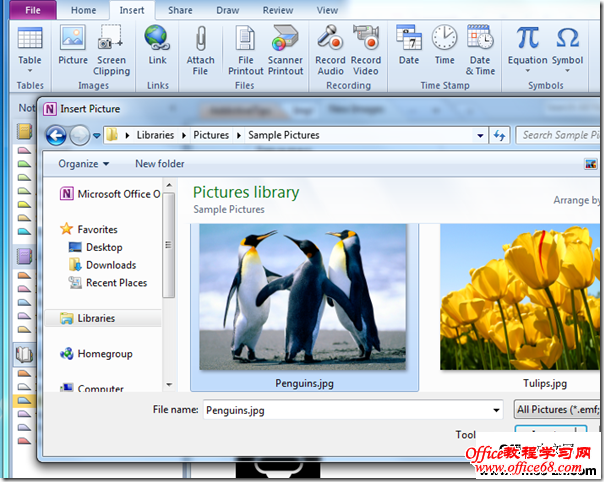Switch to the Draw ribbon tab
Viewport: 604px width, 482px height.
[x=228, y=10]
